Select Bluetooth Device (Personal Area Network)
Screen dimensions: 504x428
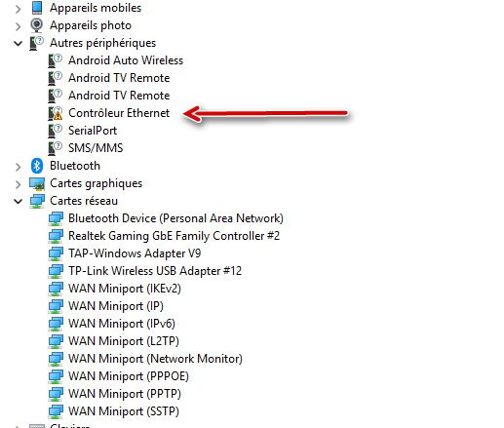point(175,218)
